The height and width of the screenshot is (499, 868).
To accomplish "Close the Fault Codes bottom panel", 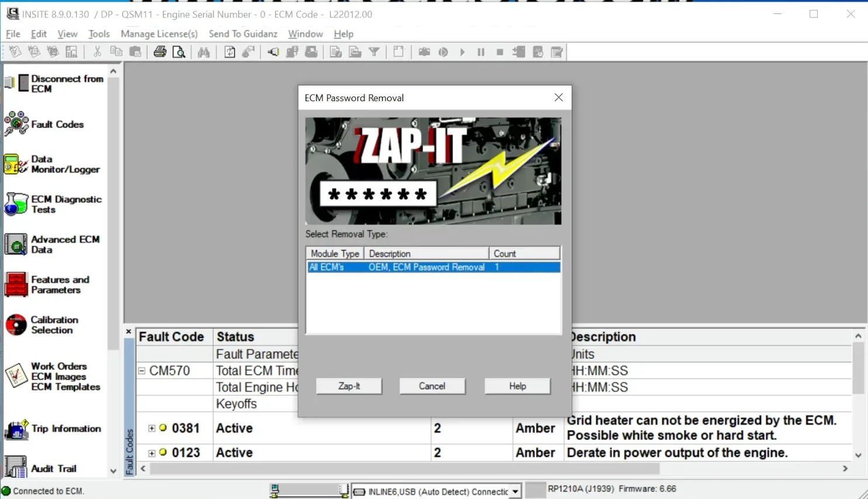I will [129, 332].
